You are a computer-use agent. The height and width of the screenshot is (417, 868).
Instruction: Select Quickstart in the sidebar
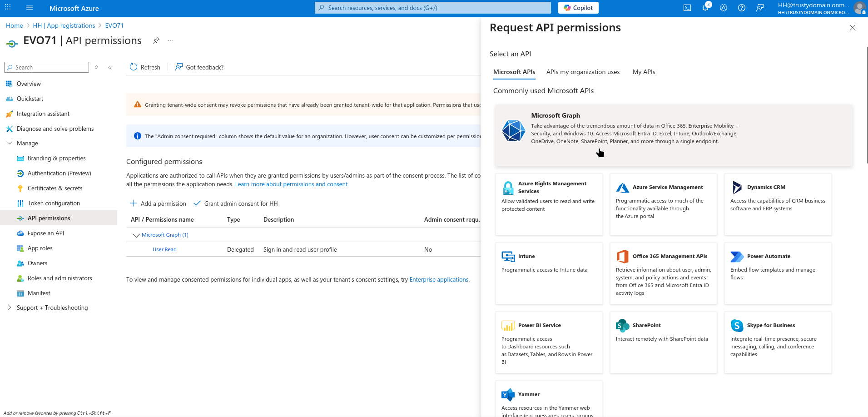tap(30, 99)
